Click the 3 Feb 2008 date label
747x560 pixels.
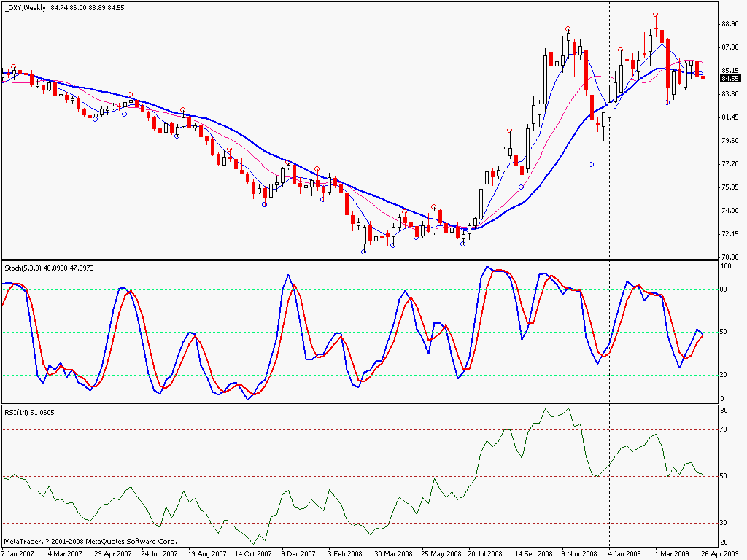click(x=345, y=554)
